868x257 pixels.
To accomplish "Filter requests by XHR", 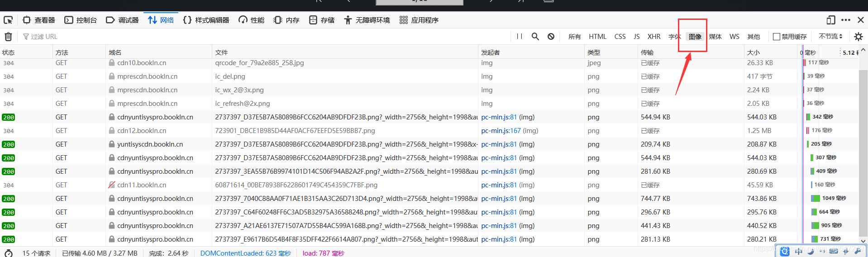I will point(654,37).
